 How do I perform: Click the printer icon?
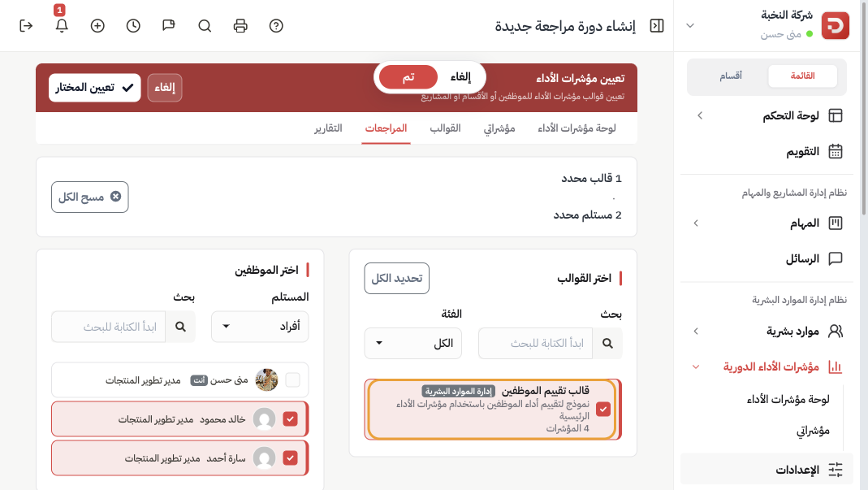240,26
